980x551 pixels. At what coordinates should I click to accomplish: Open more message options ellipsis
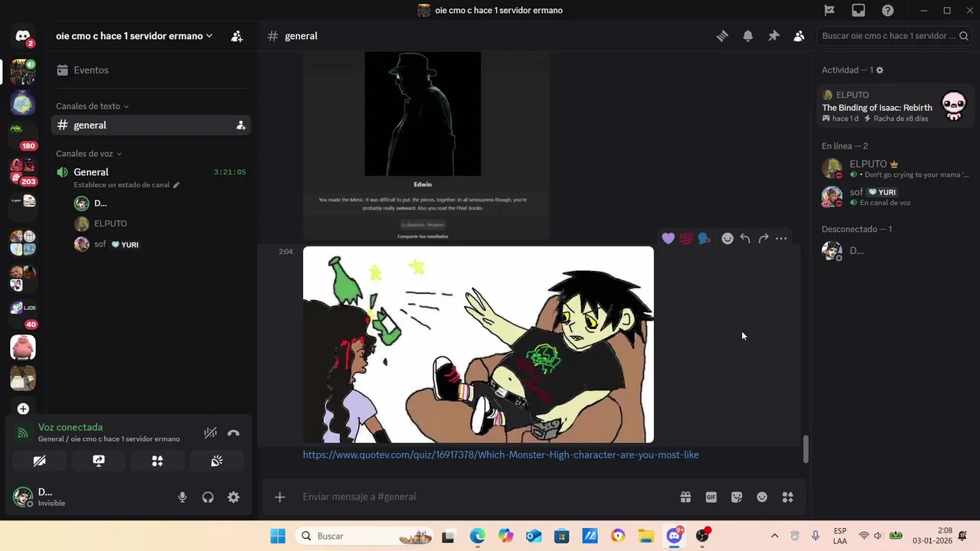pos(781,239)
